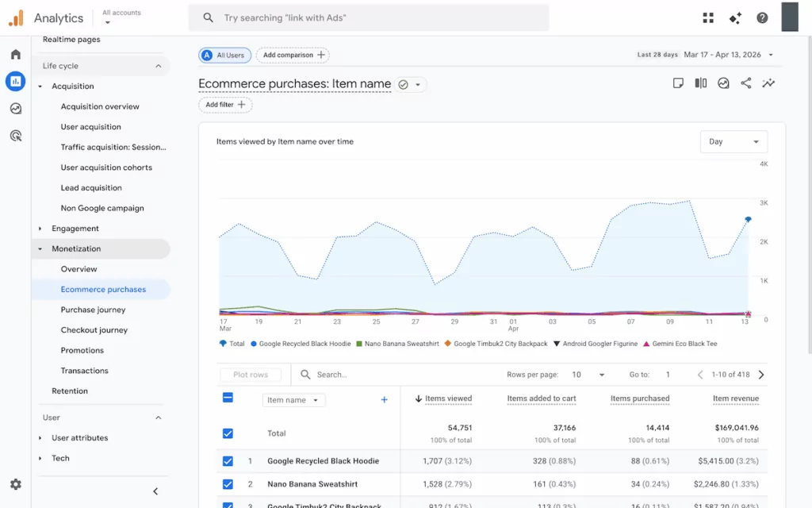The height and width of the screenshot is (508, 812).
Task: Open the Explore icon in left rail
Action: pyautogui.click(x=16, y=108)
